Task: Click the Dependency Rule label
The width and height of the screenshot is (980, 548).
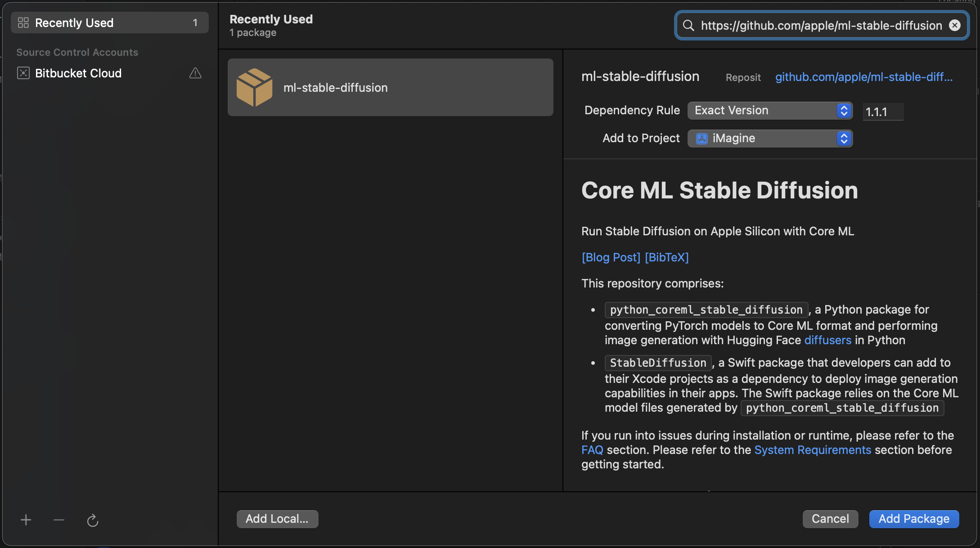Action: 632,111
